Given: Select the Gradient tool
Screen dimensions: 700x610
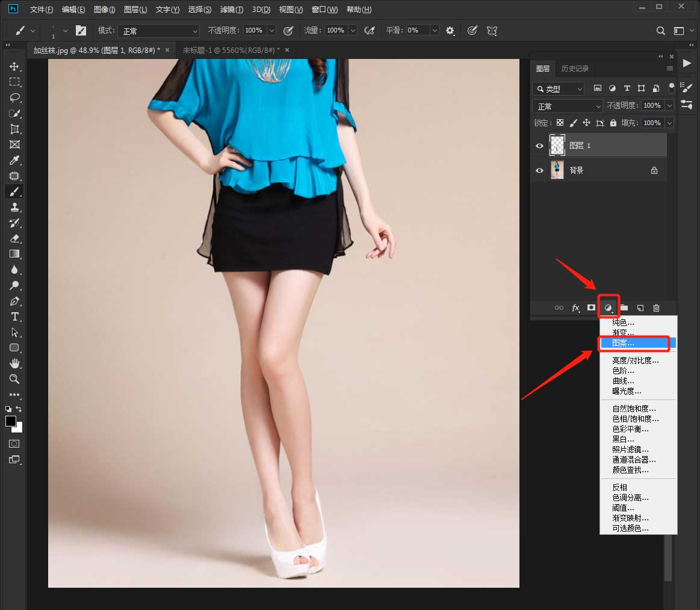Looking at the screenshot, I should click(14, 254).
